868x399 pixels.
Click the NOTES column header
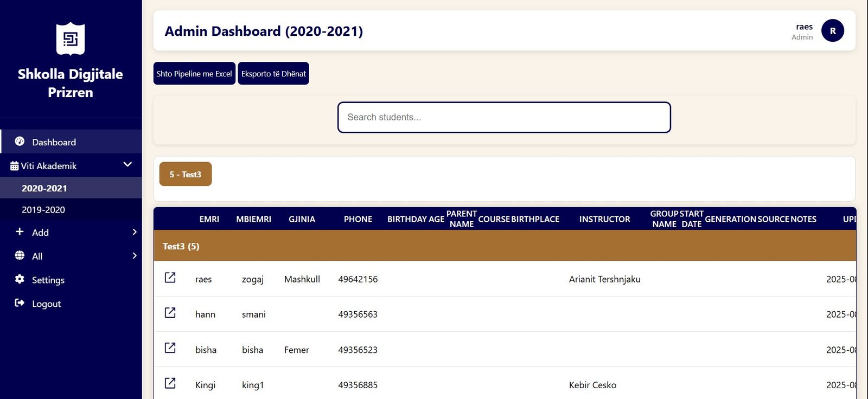[x=803, y=219]
